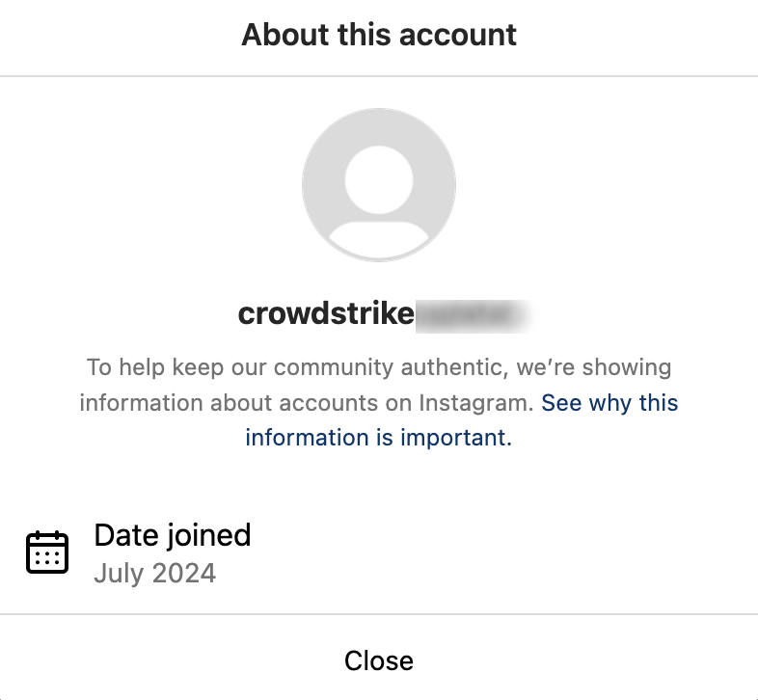Screen dimensions: 758x700
Task: Click the year '2024' in the join date
Action: point(182,574)
